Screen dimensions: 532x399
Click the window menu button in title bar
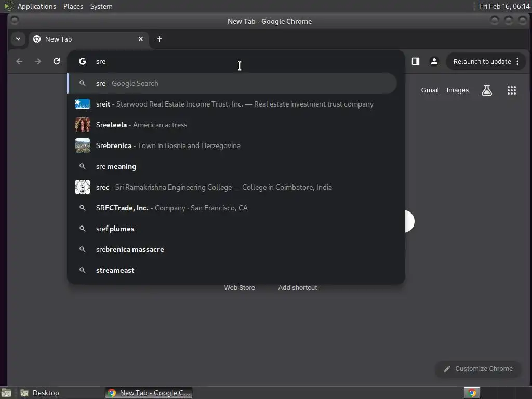point(15,21)
